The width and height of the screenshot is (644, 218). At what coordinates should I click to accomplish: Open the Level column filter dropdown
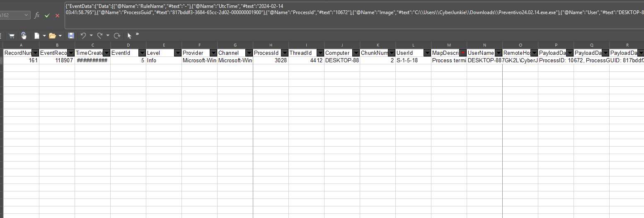[178, 53]
